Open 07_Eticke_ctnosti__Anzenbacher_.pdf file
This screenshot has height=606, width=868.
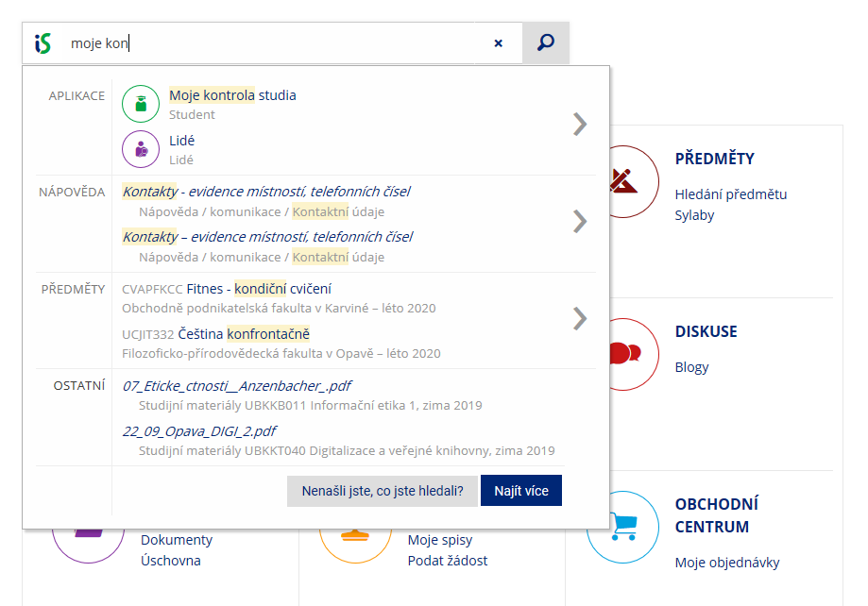point(237,386)
